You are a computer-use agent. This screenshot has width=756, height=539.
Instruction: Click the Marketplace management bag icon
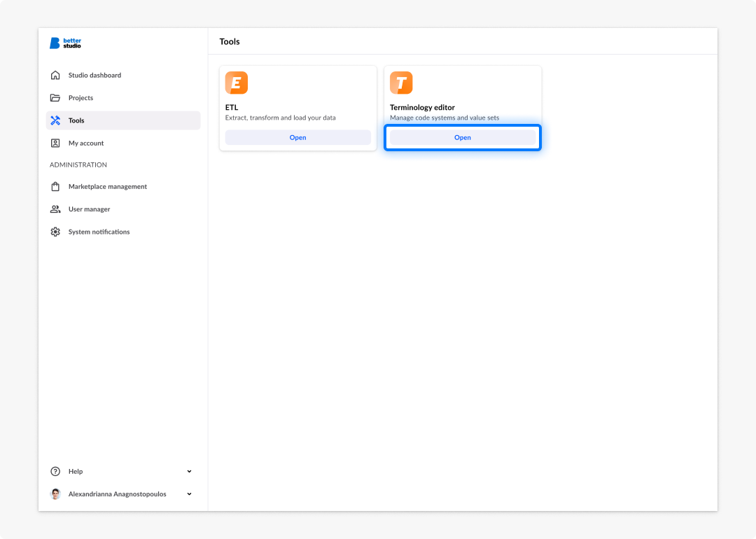[55, 187]
